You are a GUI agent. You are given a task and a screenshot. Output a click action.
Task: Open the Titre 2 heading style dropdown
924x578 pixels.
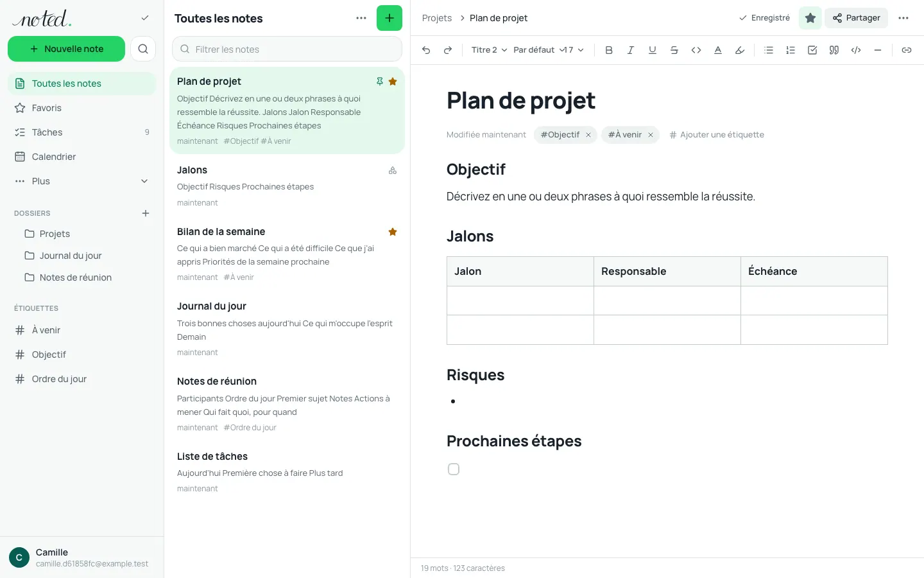click(489, 50)
